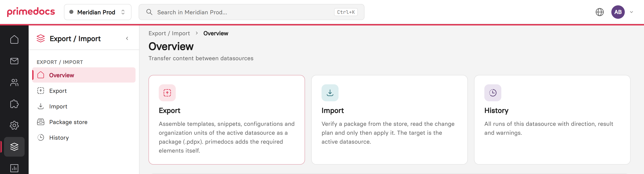Collapse the Export / Import side panel

coord(127,38)
